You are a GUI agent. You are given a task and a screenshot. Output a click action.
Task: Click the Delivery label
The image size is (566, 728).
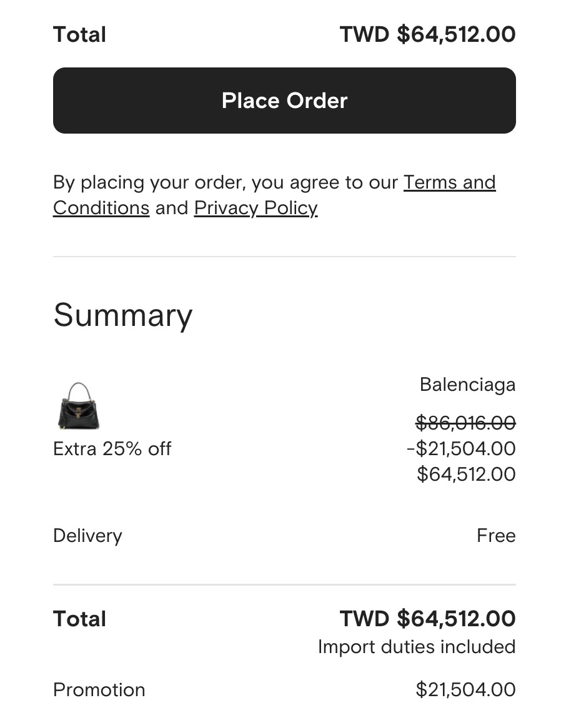coord(87,536)
